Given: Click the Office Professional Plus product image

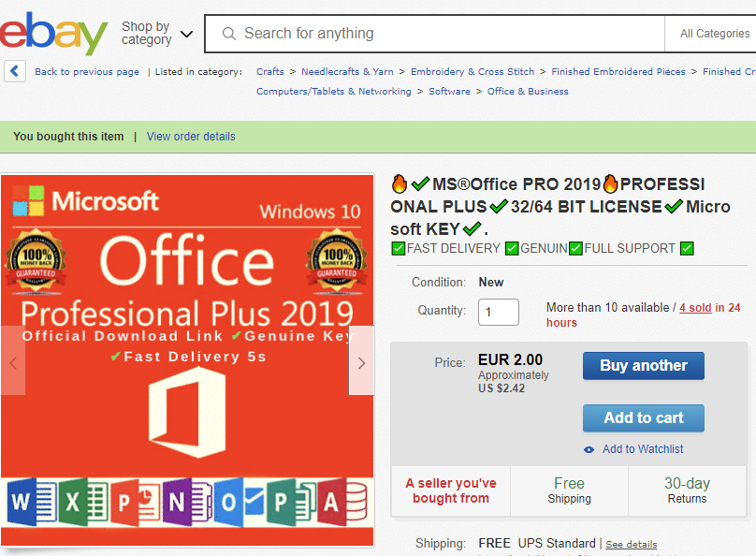Looking at the screenshot, I should tap(187, 360).
